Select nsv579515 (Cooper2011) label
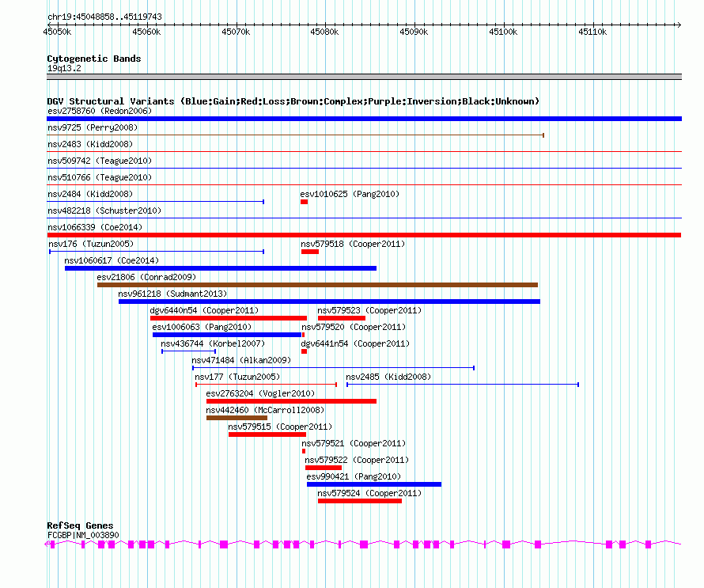This screenshot has width=704, height=588. (x=280, y=427)
